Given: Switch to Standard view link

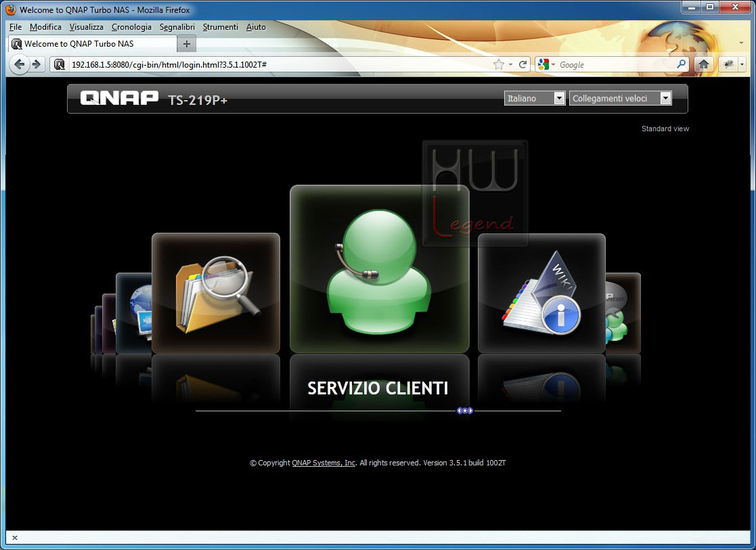Looking at the screenshot, I should click(x=665, y=129).
